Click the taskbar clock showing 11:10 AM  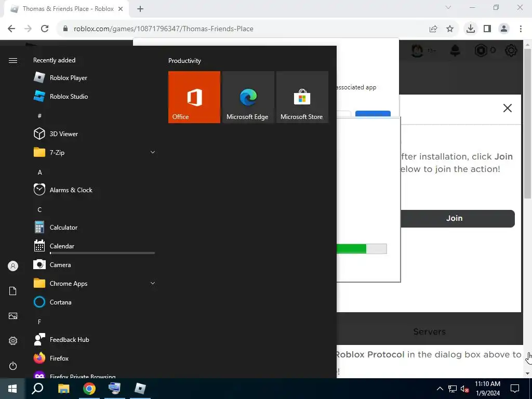487,389
